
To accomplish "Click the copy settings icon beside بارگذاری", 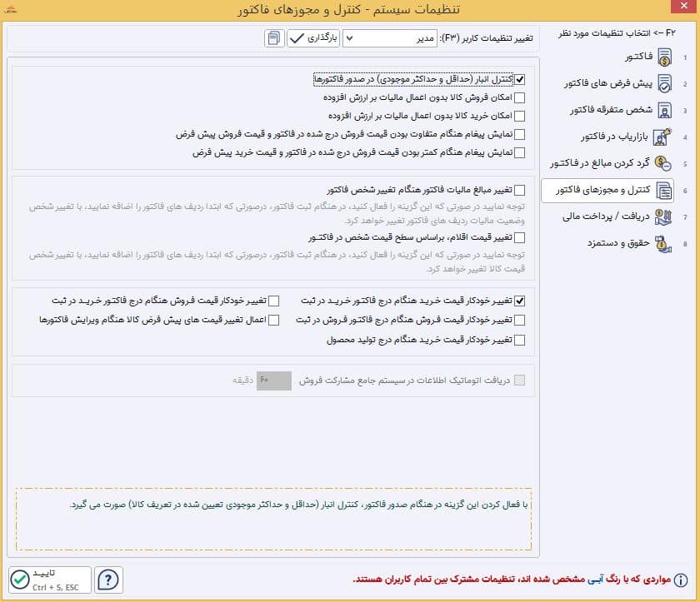I will pyautogui.click(x=274, y=38).
